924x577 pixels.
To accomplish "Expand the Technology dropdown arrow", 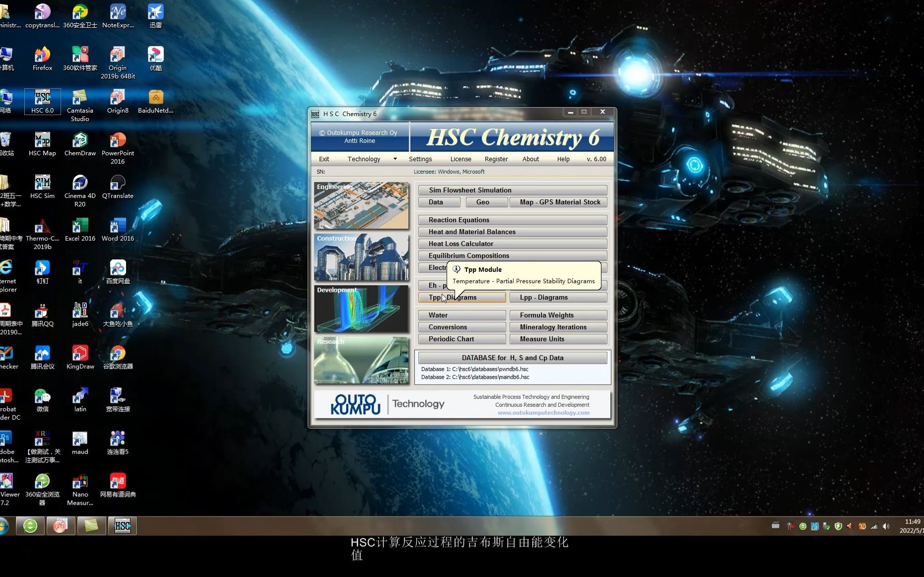I will coord(395,159).
